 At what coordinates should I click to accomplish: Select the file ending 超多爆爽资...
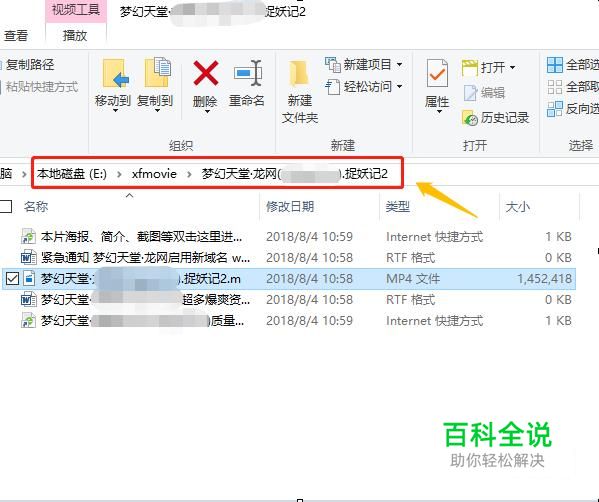click(145, 300)
